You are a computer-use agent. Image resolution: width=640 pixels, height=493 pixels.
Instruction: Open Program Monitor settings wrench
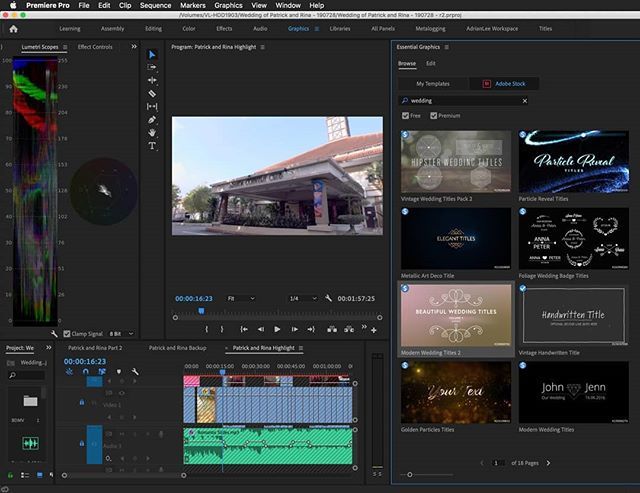click(x=329, y=298)
